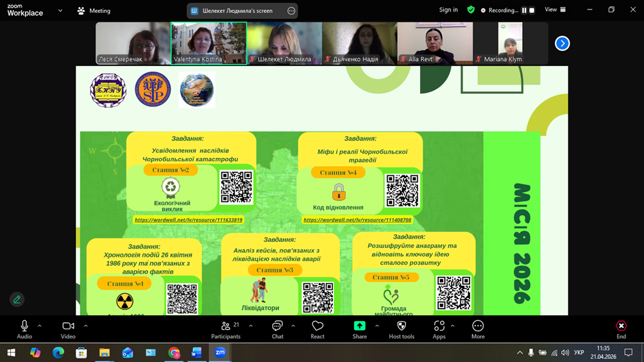
Task: Open the More options menu
Action: [x=478, y=329]
